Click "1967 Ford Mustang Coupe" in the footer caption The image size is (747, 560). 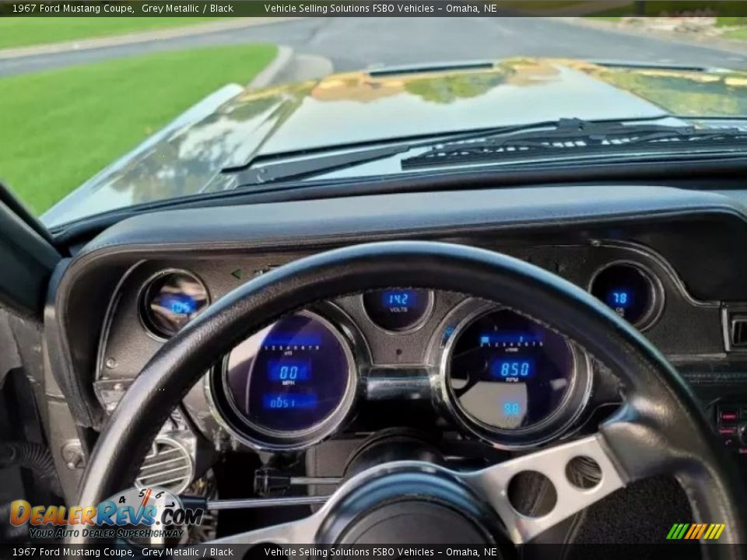click(x=73, y=552)
